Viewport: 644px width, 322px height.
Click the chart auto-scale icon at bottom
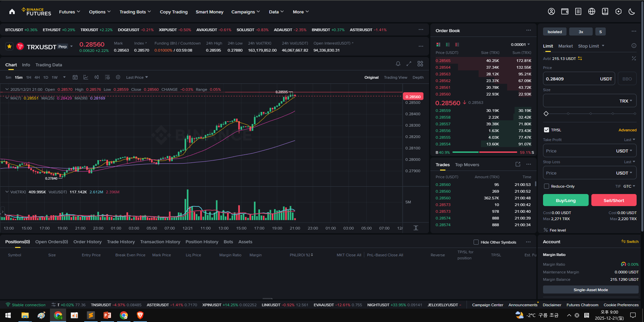416,228
